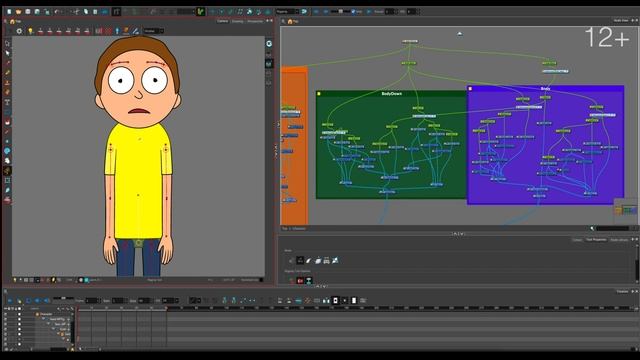Viewport: 640px width, 360px height.
Task: Select the Tool Properties tab
Action: (x=596, y=240)
